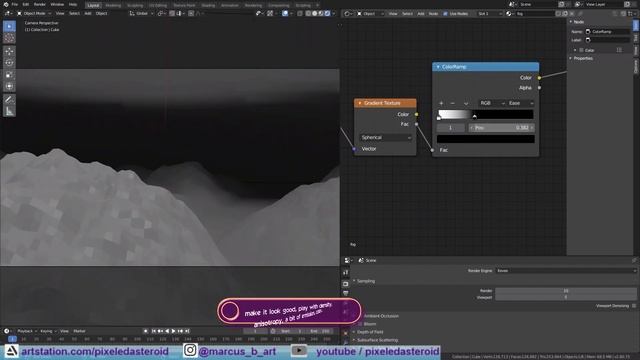Switch to the Modeling workspace tab
Viewport: 640px width, 360px height.
click(x=113, y=5)
